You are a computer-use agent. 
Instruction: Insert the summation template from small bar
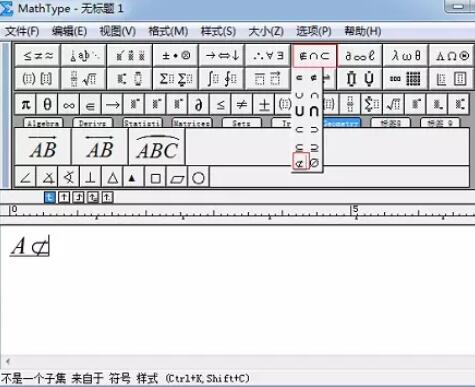coord(371,105)
